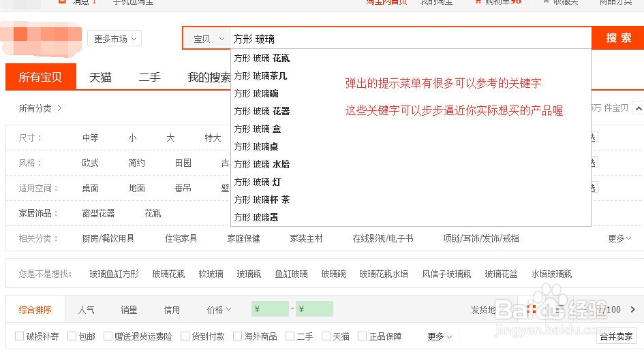Click the search field containing 方形 玻璃
644x352 pixels.
point(410,39)
